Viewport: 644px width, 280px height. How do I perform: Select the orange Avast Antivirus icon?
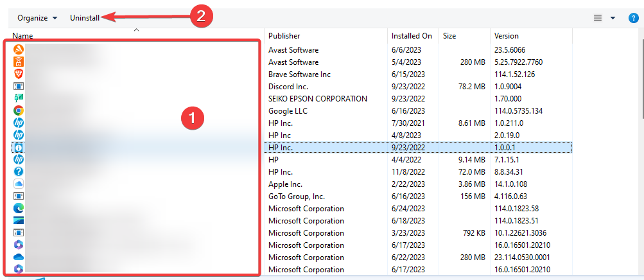pyautogui.click(x=19, y=49)
